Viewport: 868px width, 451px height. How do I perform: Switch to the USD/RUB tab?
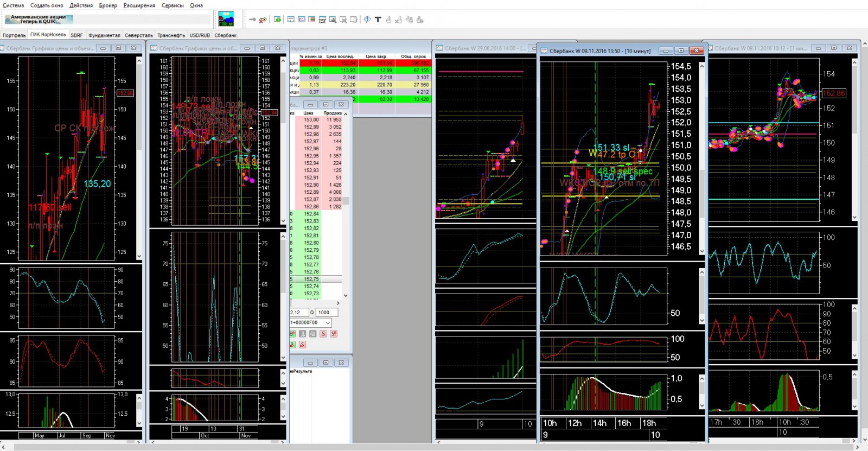[200, 35]
